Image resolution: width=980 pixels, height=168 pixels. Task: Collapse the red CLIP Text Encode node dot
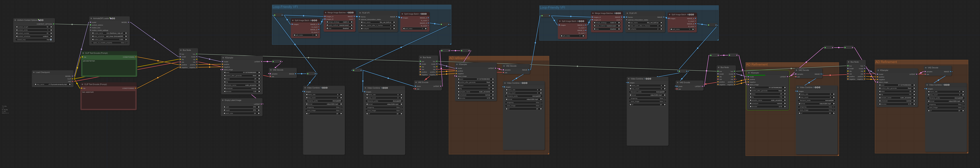tap(82, 84)
